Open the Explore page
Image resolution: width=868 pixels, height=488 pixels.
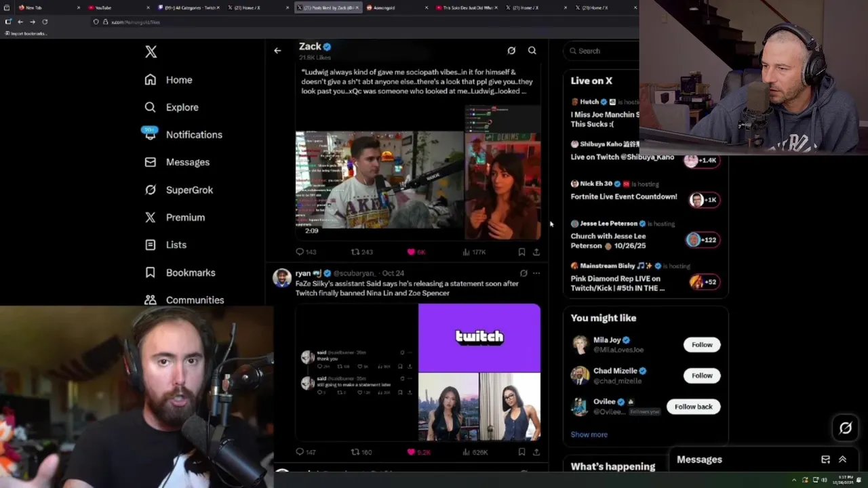point(172,107)
